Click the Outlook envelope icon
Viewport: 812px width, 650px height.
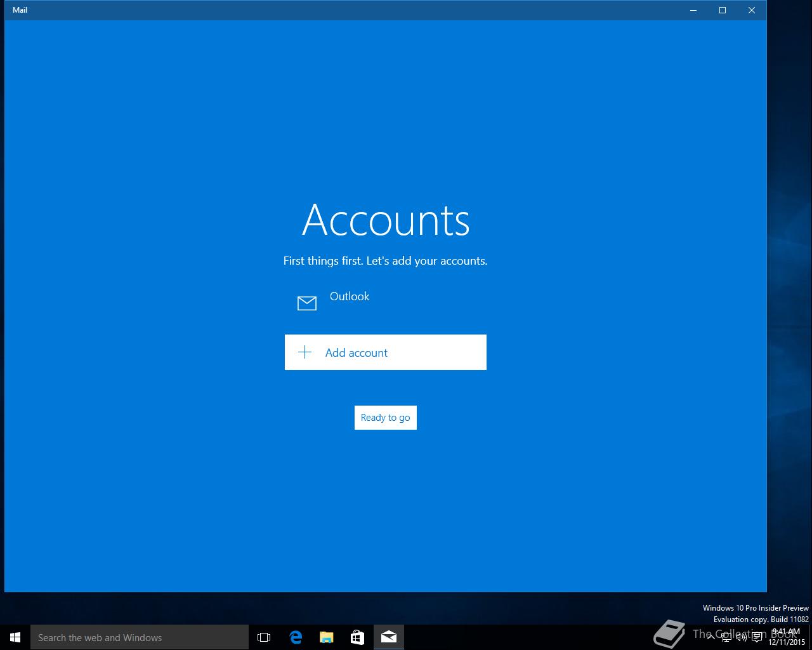coord(307,303)
